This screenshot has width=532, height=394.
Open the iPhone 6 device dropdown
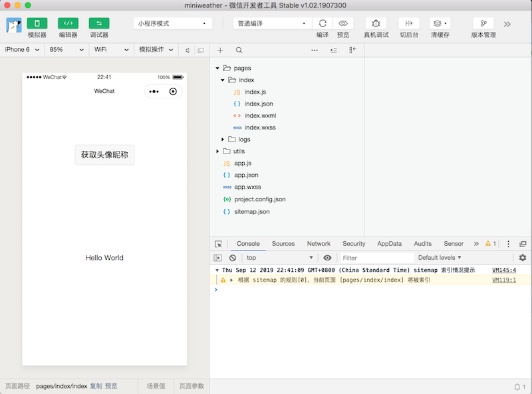pyautogui.click(x=22, y=50)
